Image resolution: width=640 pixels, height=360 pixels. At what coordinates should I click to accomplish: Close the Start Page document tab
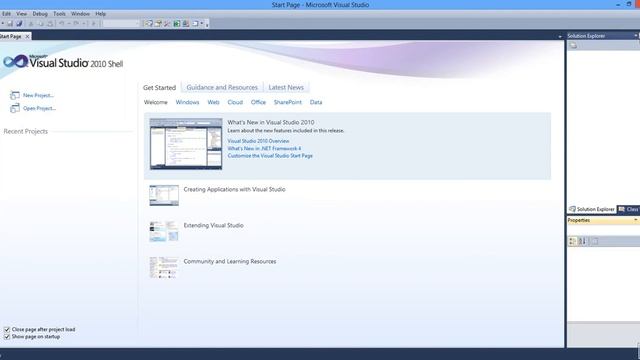27,36
